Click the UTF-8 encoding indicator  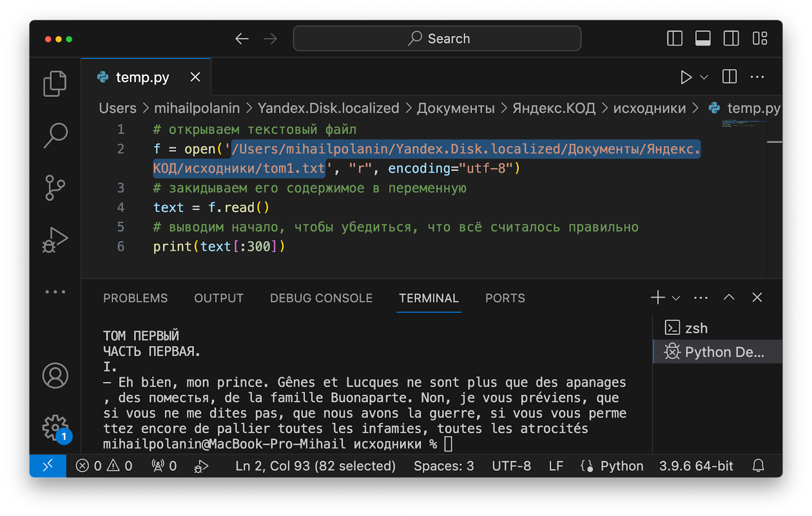[x=512, y=466]
